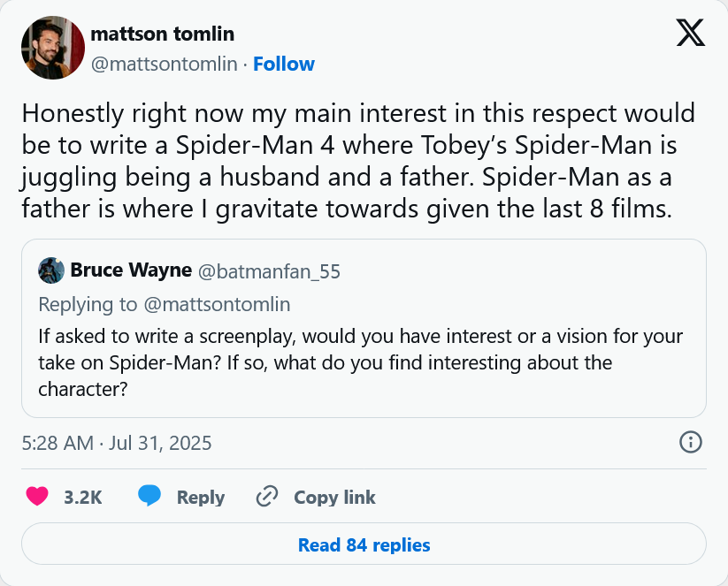This screenshot has height=586, width=728.
Task: Click the copy link chain icon
Action: click(x=267, y=497)
